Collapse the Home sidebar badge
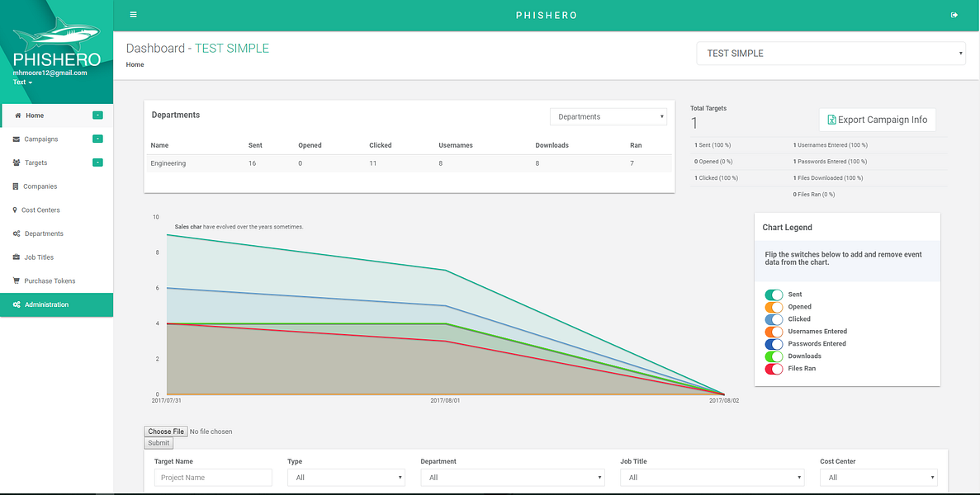 point(97,115)
